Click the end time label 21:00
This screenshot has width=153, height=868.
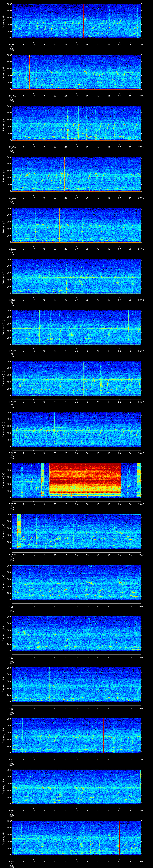(141, 249)
